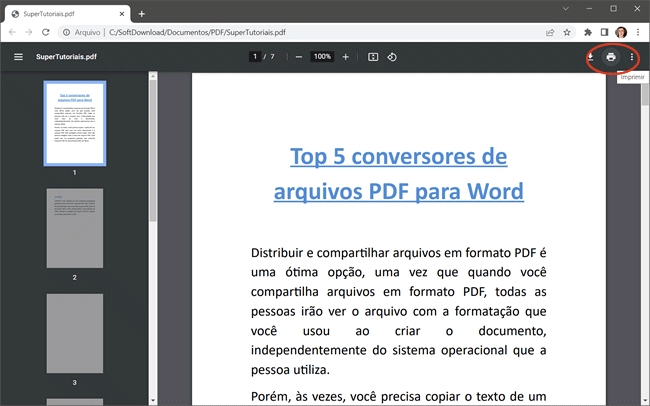The height and width of the screenshot is (406, 650).
Task: Open the Chrome three-dot menu
Action: [638, 32]
